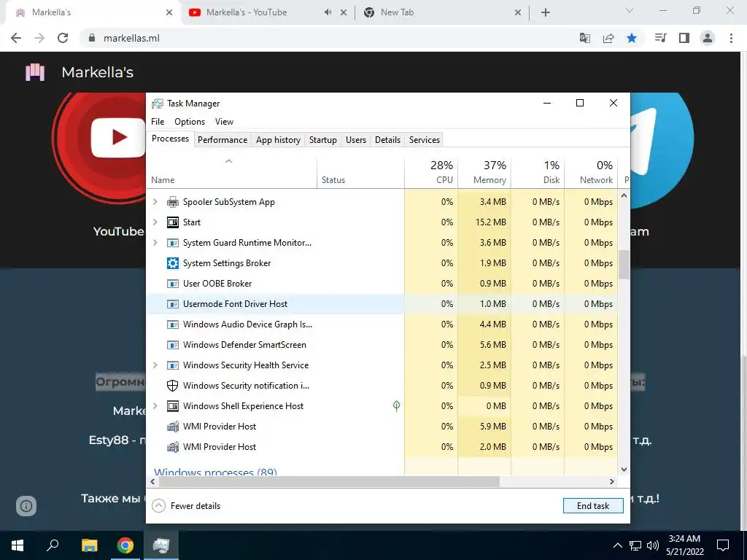Switch to the Details tab

(388, 140)
